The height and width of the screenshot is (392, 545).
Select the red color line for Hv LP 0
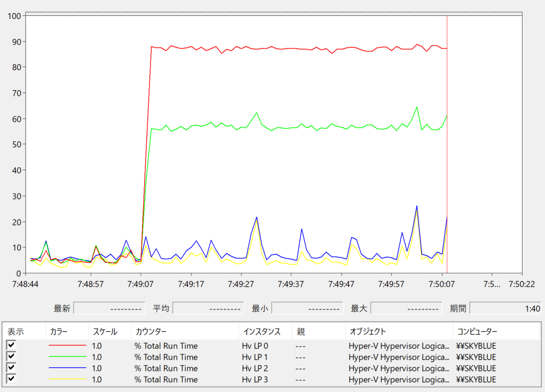click(x=67, y=346)
